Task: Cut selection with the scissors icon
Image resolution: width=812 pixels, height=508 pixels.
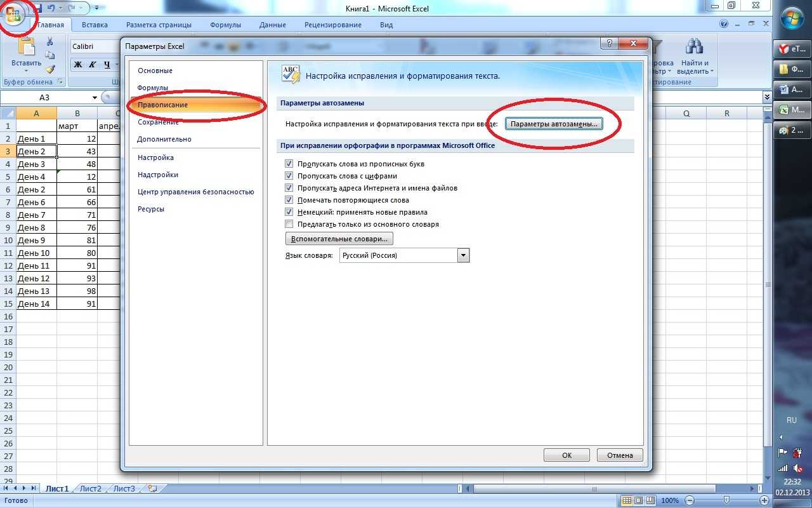Action: [x=49, y=42]
